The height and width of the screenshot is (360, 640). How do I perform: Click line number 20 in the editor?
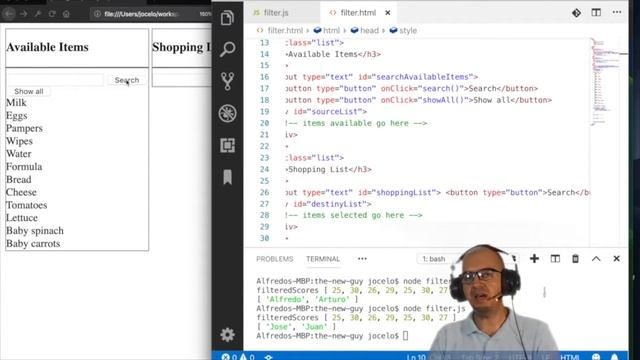click(x=264, y=123)
